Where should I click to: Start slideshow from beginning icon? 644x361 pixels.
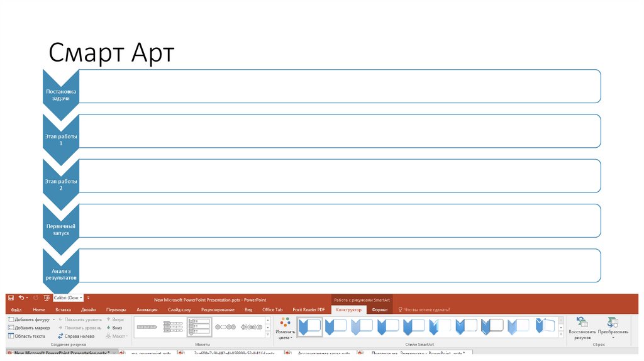pos(47,298)
